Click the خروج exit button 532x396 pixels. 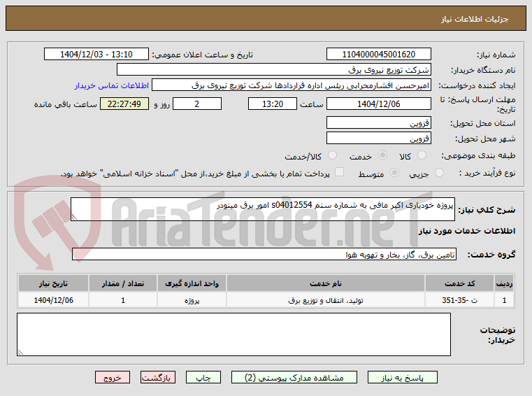tap(113, 377)
